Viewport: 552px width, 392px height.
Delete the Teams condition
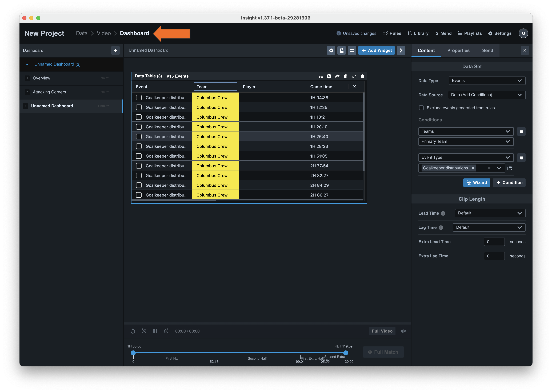point(521,131)
